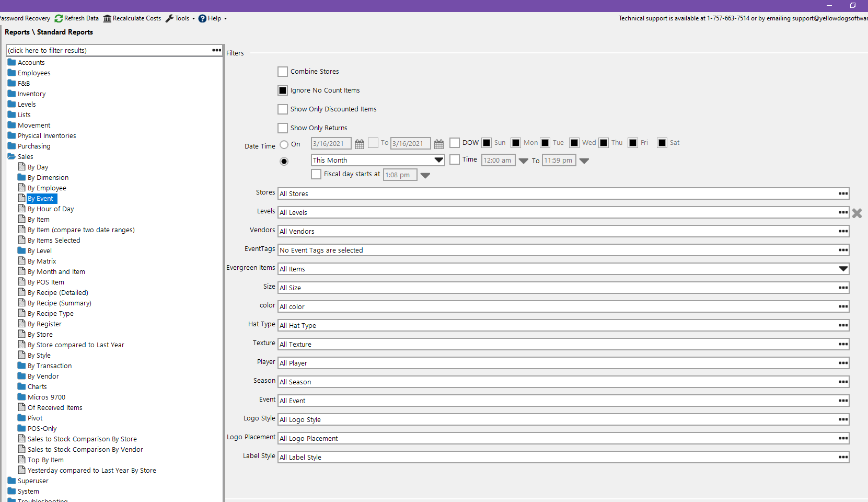The width and height of the screenshot is (868, 502).
Task: Toggle the Sat day checkbox
Action: click(x=662, y=143)
